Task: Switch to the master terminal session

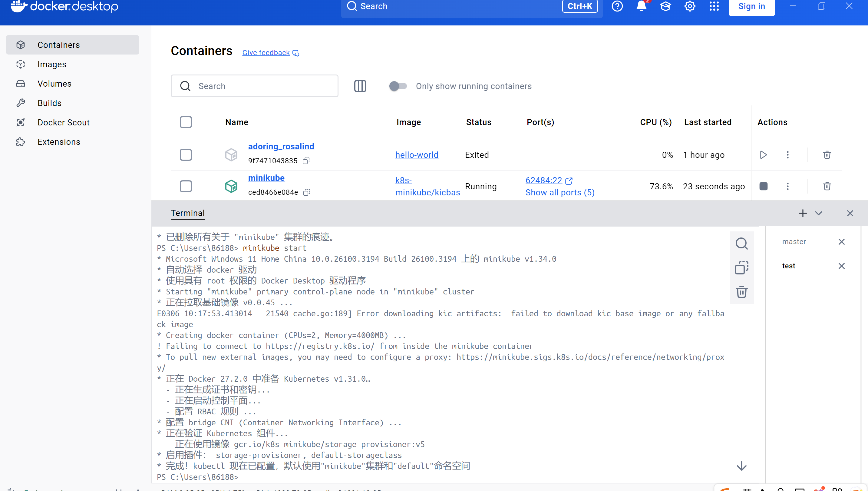Action: tap(794, 241)
